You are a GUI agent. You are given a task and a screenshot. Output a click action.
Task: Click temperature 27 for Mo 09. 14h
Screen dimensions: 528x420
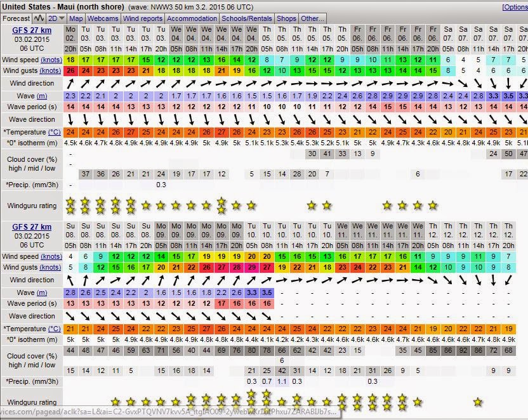(206, 329)
